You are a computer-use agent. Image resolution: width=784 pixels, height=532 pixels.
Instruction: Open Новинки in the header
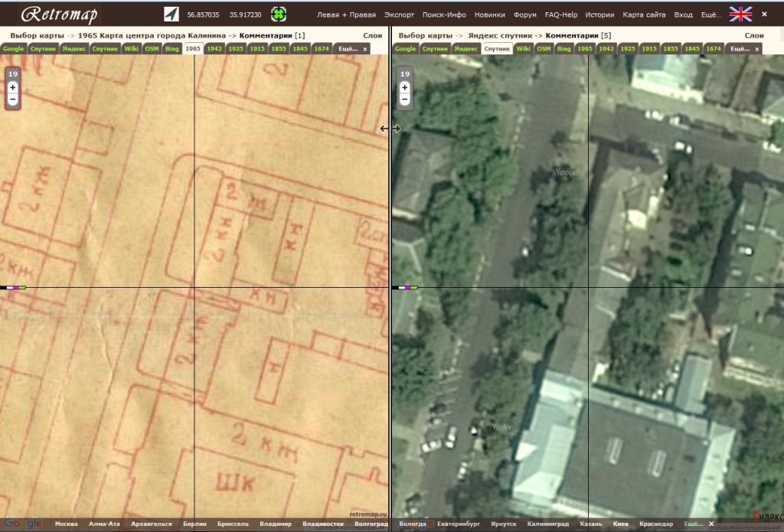tap(489, 15)
